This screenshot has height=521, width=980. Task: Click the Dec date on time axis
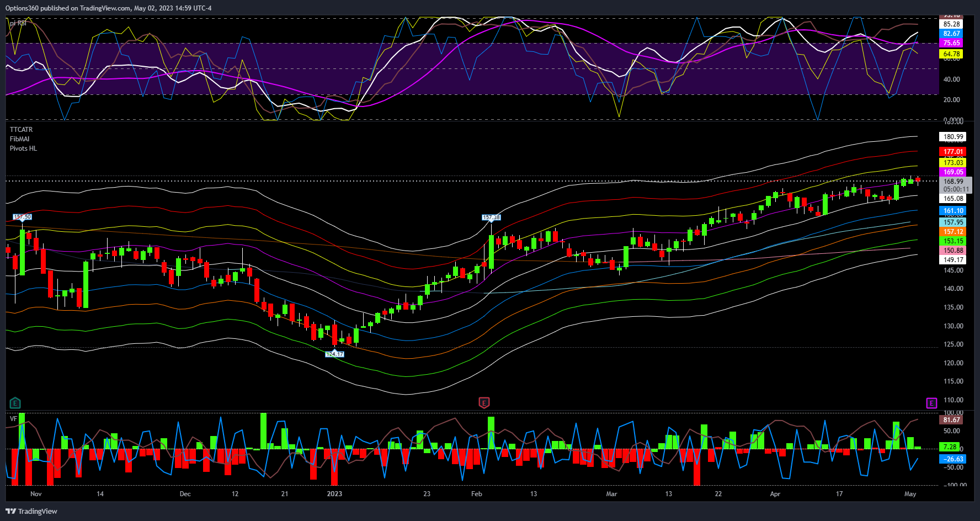click(185, 494)
